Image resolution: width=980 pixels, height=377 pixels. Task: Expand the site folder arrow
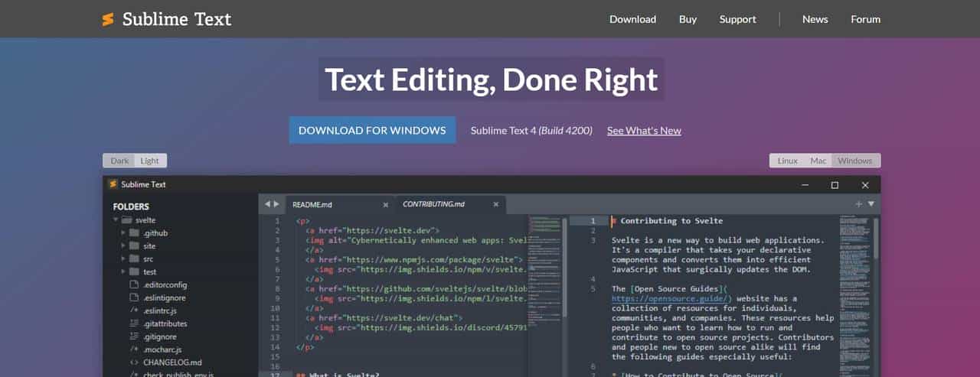coord(123,246)
